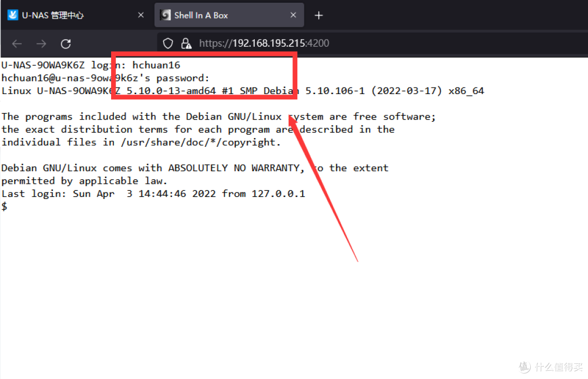588x379 pixels.
Task: Go back to the previous page
Action: 17,44
